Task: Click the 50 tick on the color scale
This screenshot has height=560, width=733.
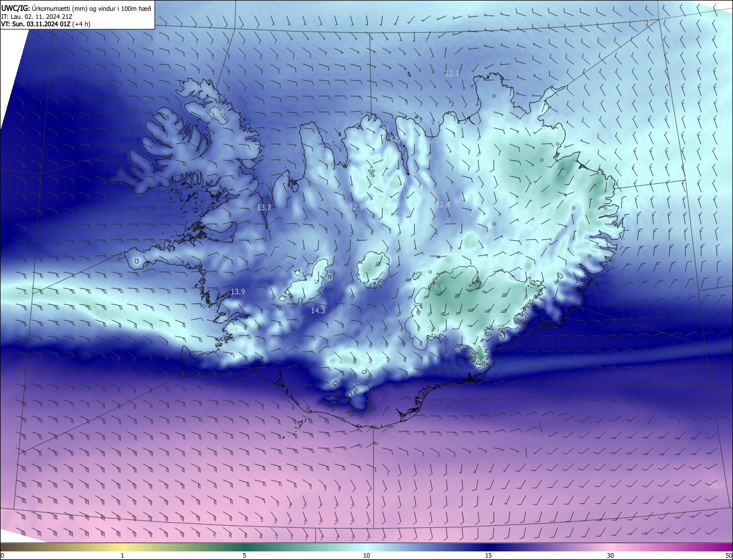Action: 728,555
